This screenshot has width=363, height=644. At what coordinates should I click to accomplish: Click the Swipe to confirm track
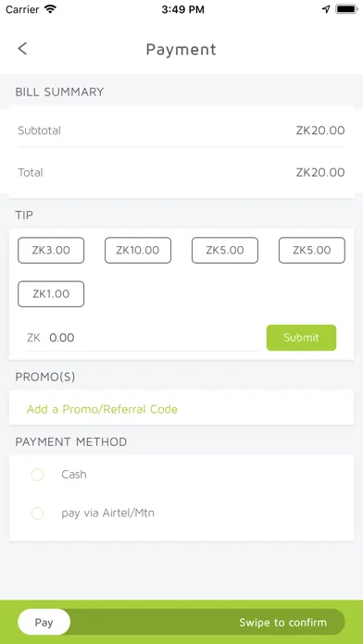click(181, 622)
